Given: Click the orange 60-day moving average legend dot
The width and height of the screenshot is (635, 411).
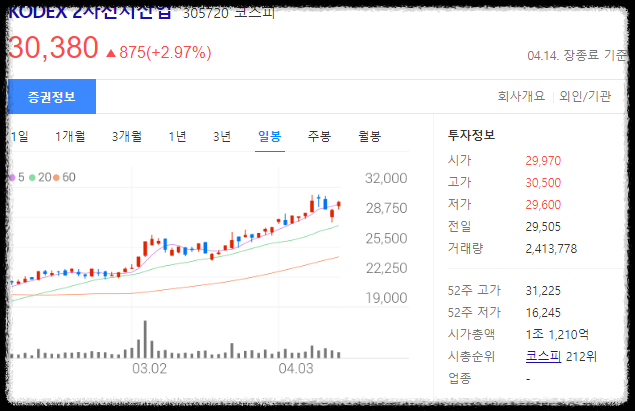Looking at the screenshot, I should point(56,177).
